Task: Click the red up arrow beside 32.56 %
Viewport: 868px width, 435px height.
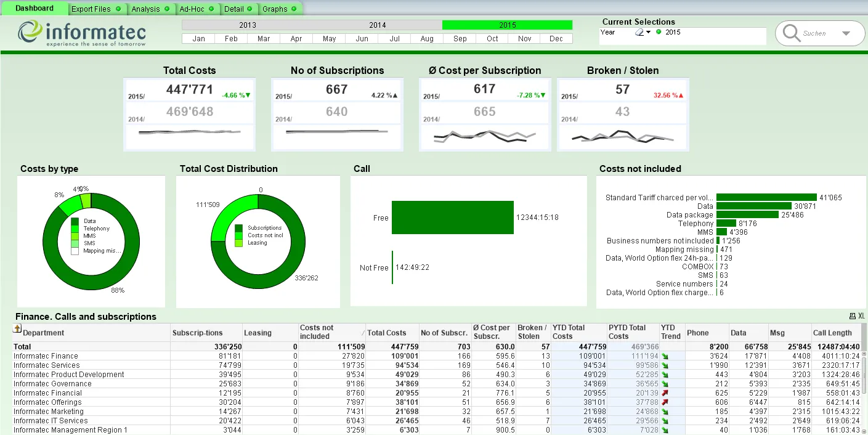Action: pos(681,96)
